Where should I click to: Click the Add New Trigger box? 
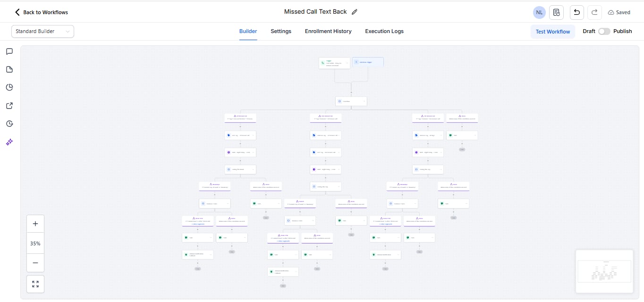tap(368, 62)
